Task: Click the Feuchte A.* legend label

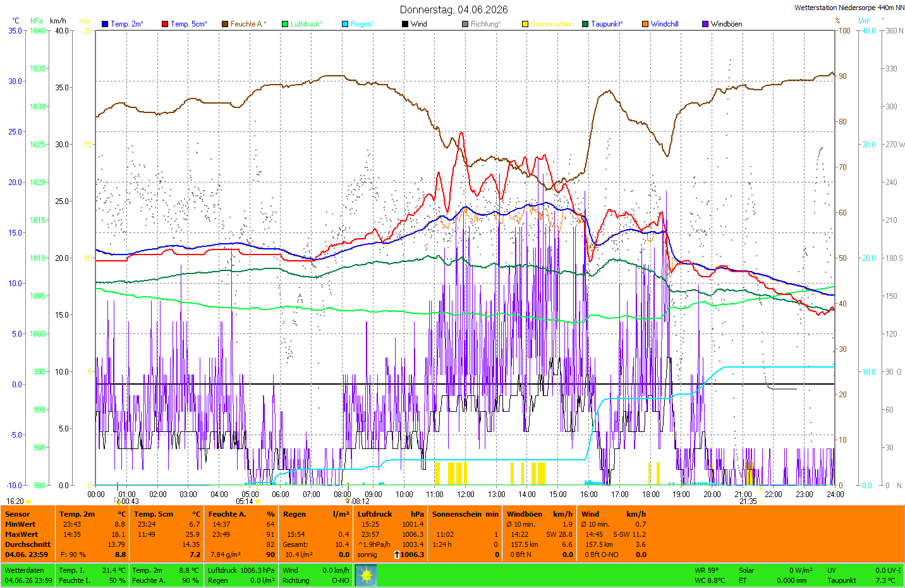Action: tap(248, 24)
